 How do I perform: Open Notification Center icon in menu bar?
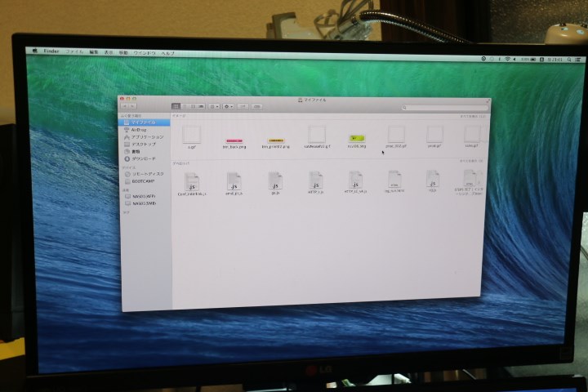pos(579,60)
